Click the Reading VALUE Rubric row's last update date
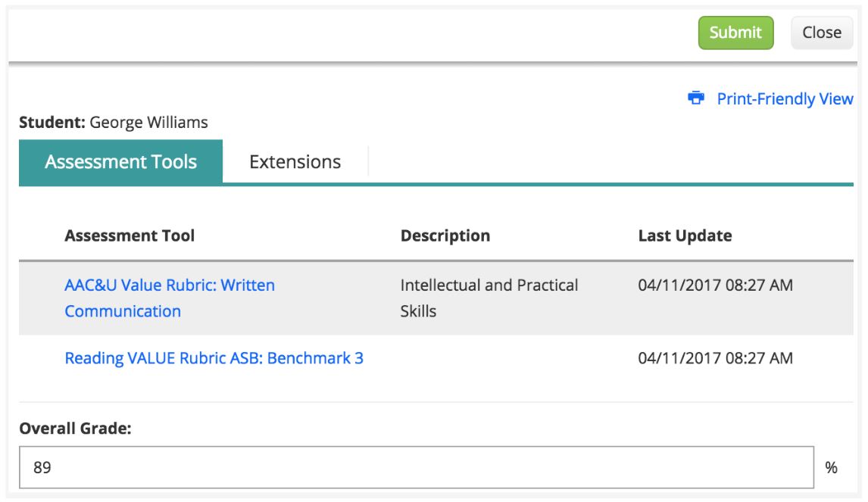 [x=715, y=358]
